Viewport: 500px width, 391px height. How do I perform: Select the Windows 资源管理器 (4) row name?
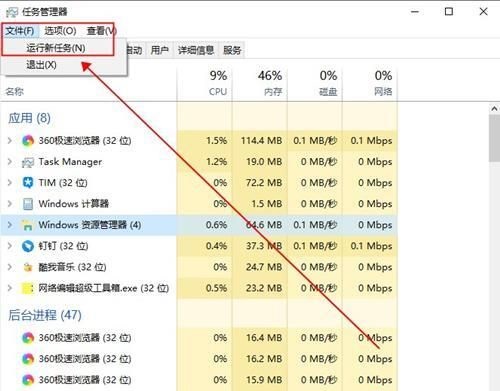pos(90,225)
